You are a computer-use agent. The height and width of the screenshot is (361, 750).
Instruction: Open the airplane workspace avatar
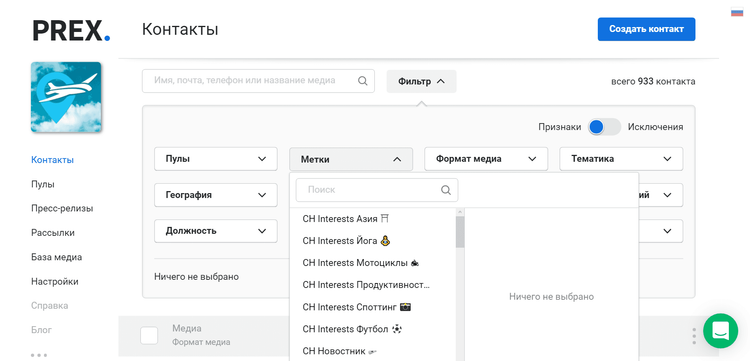click(x=66, y=97)
